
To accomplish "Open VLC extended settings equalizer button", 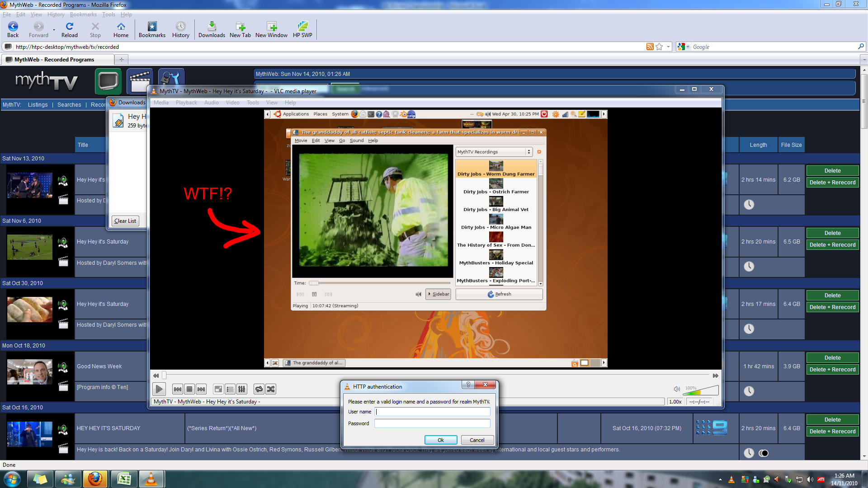I will (x=242, y=389).
